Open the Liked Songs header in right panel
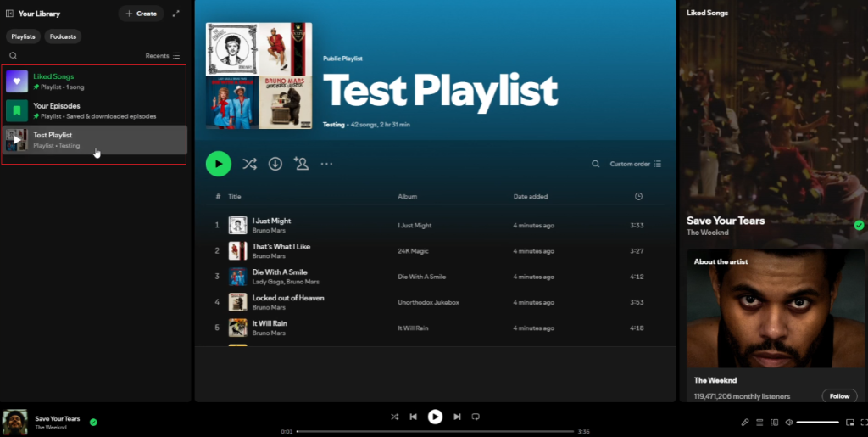This screenshot has width=868, height=437. 708,13
